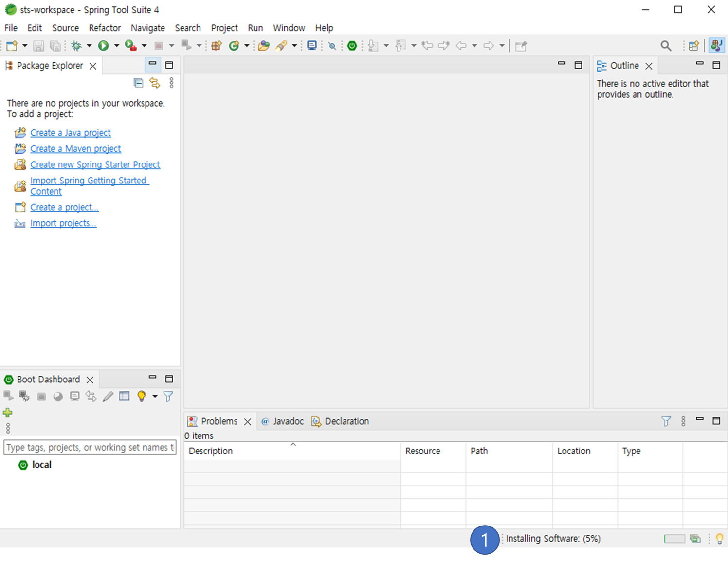Image resolution: width=728 pixels, height=562 pixels.
Task: Click the Run External Tools icon with the red toolbox
Action: [x=130, y=46]
